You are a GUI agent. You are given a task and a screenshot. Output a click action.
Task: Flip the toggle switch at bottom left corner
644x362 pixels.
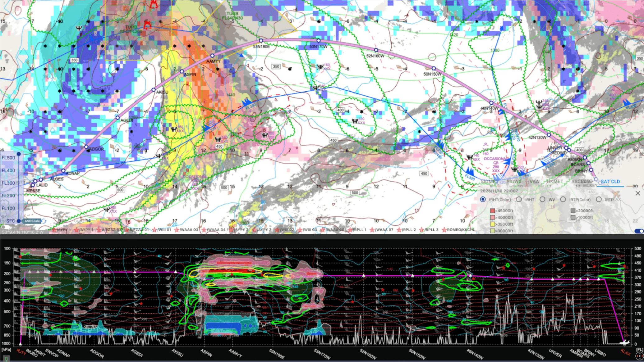5,228
